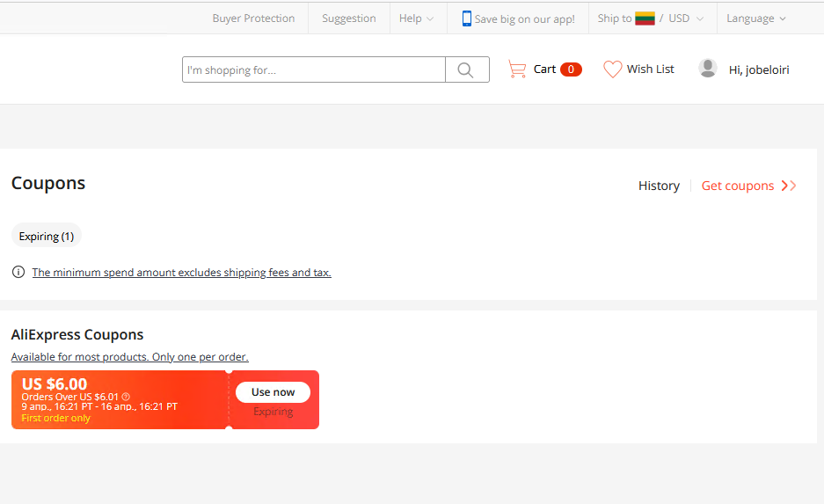Open the Language dropdown
Image resolution: width=824 pixels, height=504 pixels.
756,18
